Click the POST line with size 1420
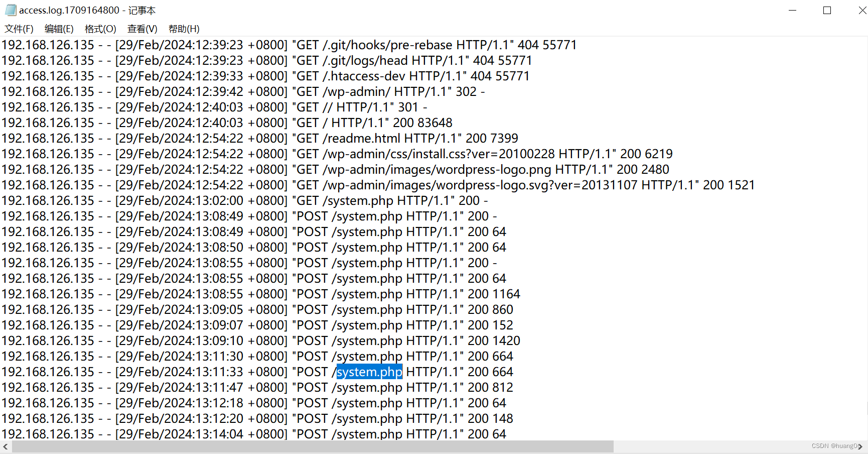Viewport: 868px width, 454px height. point(261,341)
